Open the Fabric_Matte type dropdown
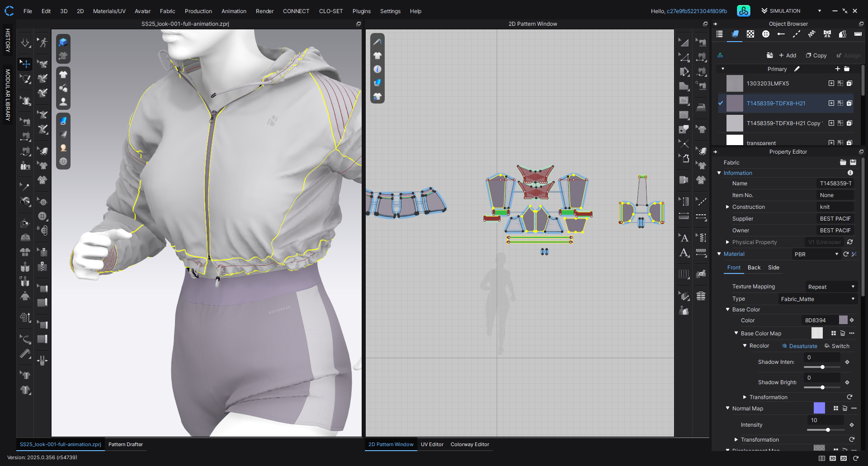The image size is (868, 466). (817, 299)
